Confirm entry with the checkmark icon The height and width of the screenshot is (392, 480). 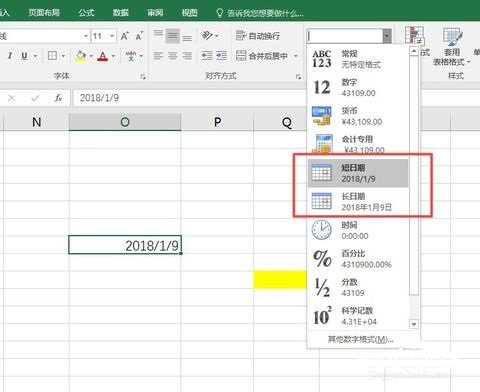[x=35, y=98]
